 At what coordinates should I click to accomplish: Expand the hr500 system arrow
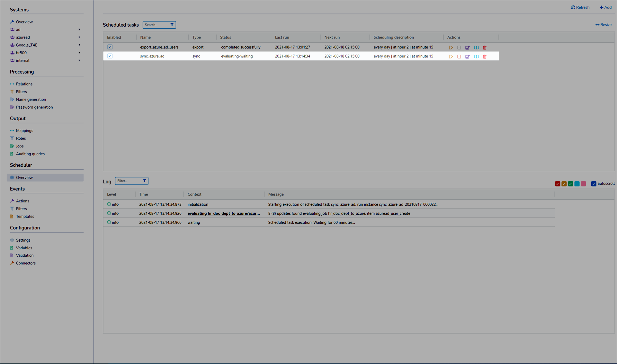click(x=79, y=53)
